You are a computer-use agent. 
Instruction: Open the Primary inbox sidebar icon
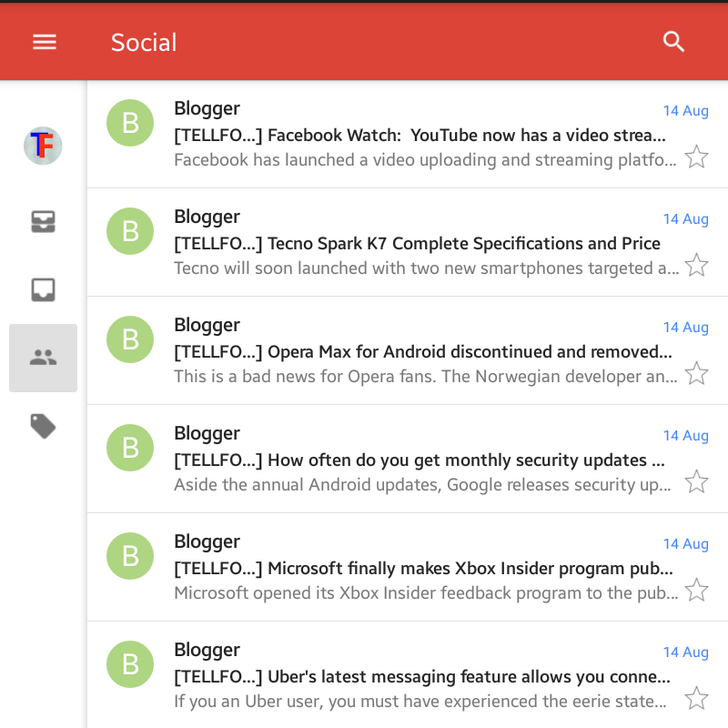[x=43, y=289]
